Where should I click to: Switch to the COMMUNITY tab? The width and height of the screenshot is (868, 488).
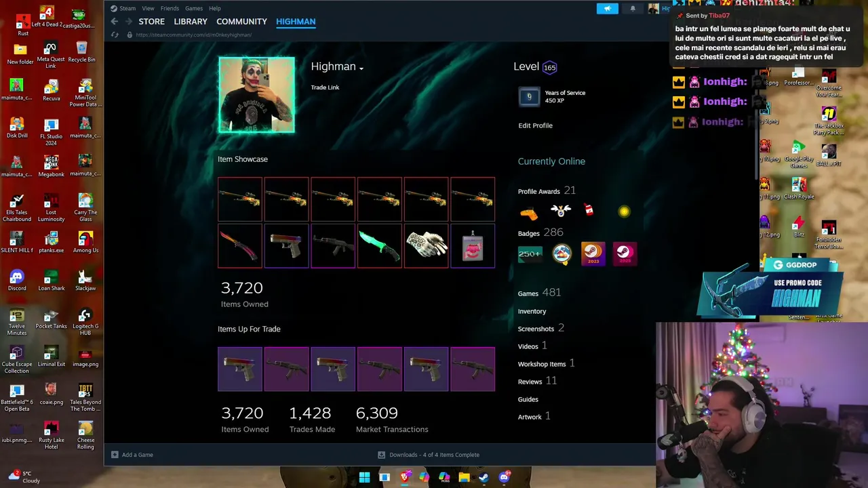241,22
